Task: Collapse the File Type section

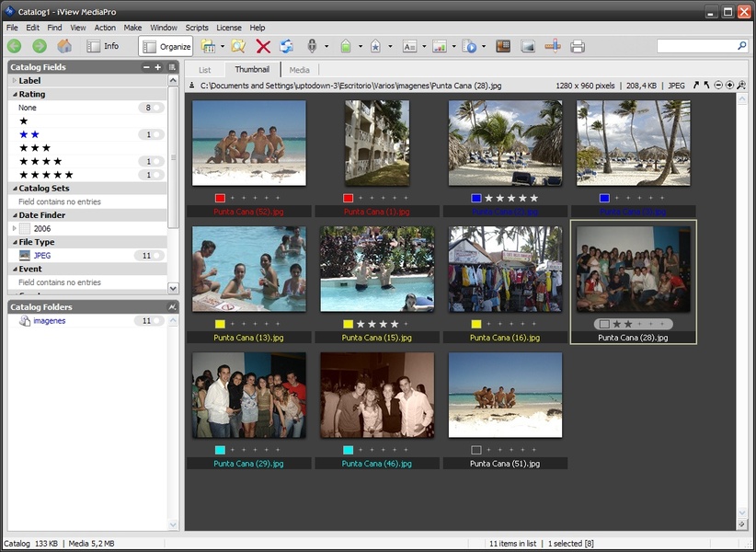Action: tap(15, 242)
